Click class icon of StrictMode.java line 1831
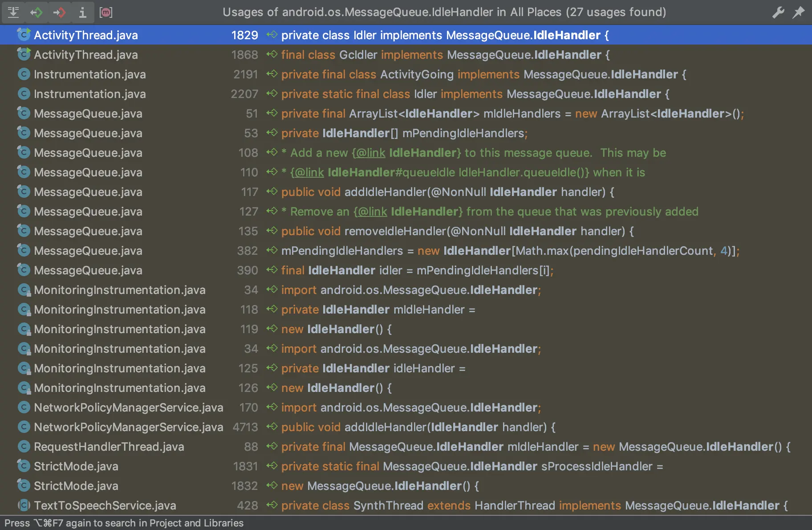This screenshot has height=530, width=812. click(x=24, y=466)
